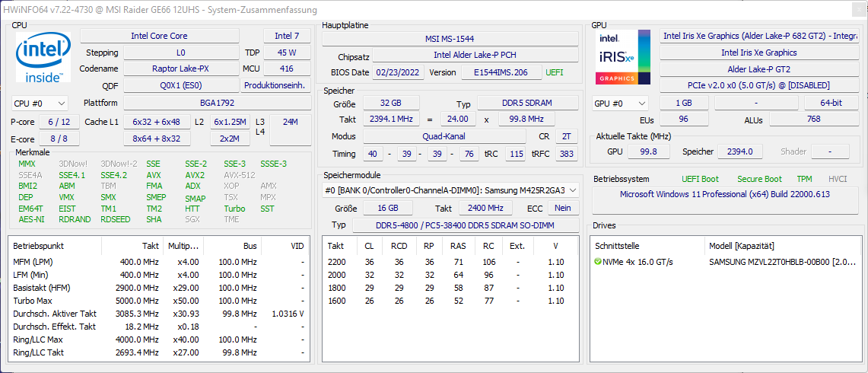Click the Modell [Kapazität] column header
The width and height of the screenshot is (868, 373).
point(741,246)
